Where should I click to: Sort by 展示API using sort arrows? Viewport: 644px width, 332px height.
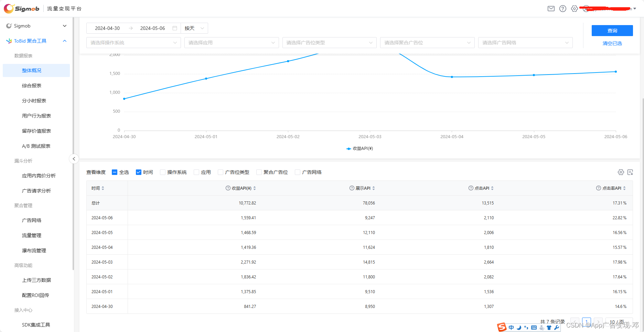[x=374, y=188]
